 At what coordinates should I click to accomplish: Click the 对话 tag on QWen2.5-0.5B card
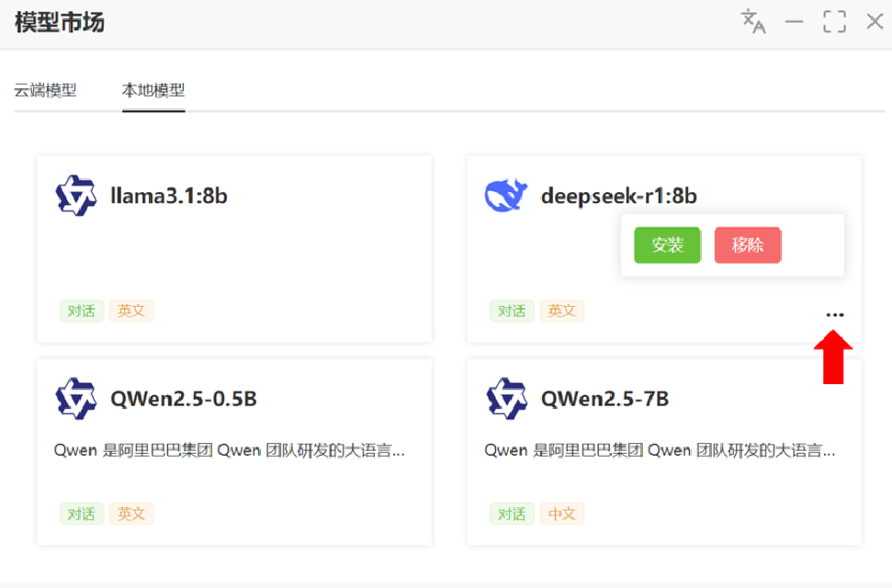coord(82,514)
